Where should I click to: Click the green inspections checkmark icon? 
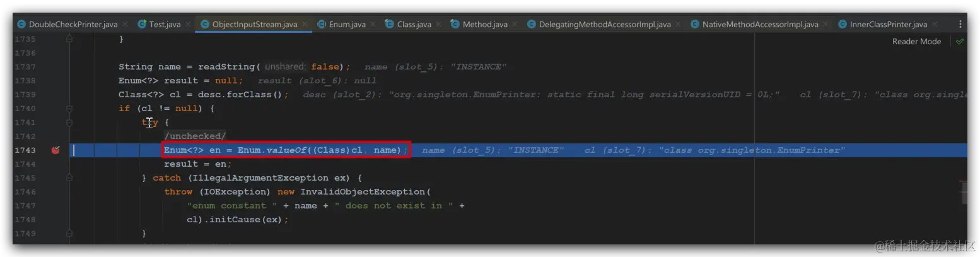[959, 42]
